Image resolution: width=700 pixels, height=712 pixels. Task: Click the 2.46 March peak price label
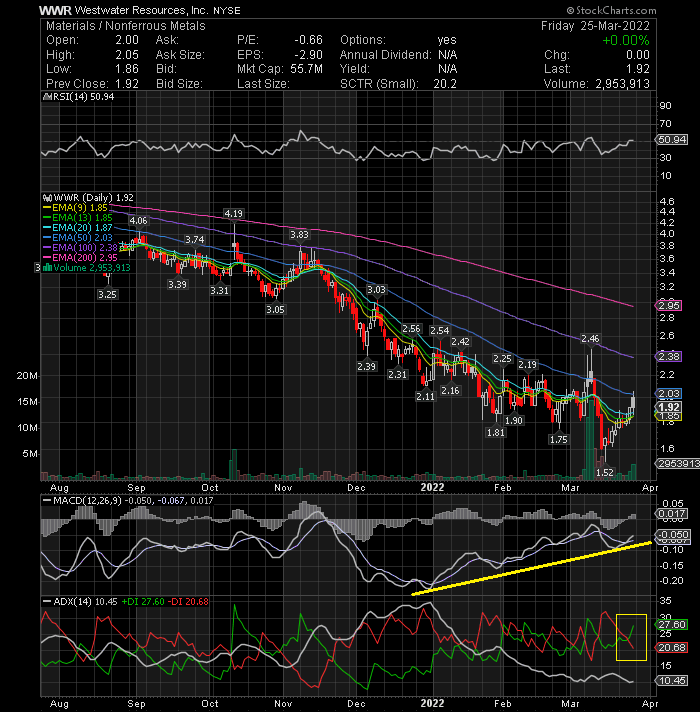[590, 339]
